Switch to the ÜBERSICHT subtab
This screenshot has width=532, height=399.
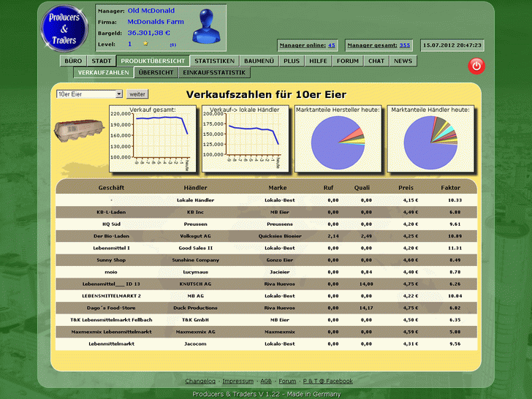156,72
